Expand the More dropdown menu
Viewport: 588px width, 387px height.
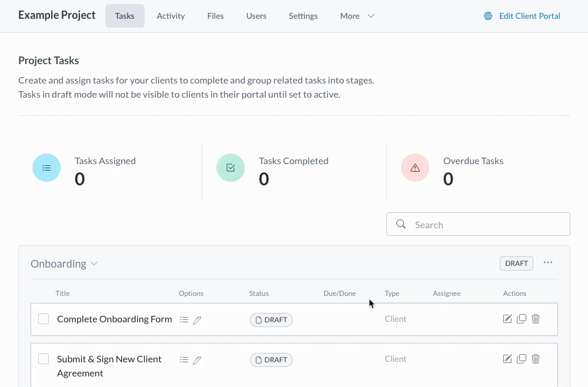click(x=357, y=16)
